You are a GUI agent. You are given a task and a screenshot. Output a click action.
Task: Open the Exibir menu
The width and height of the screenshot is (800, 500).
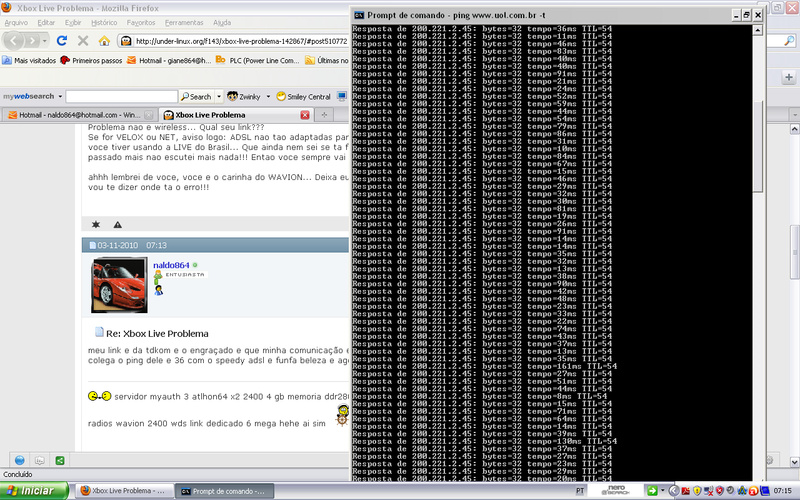pos(73,22)
